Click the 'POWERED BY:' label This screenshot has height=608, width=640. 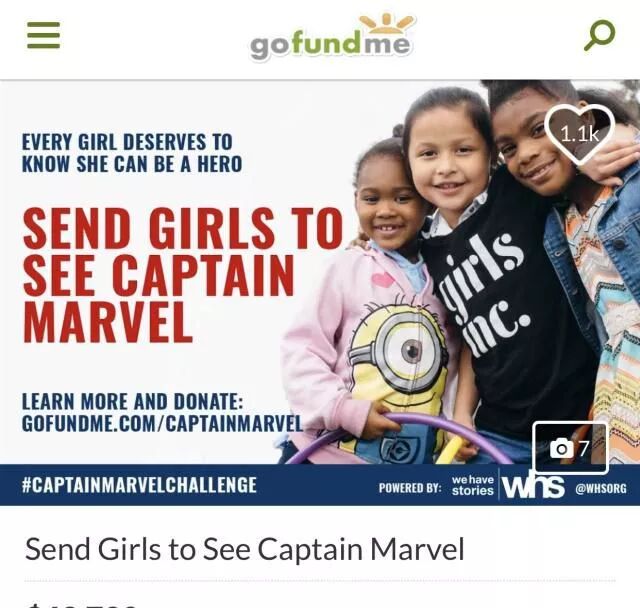click(410, 488)
